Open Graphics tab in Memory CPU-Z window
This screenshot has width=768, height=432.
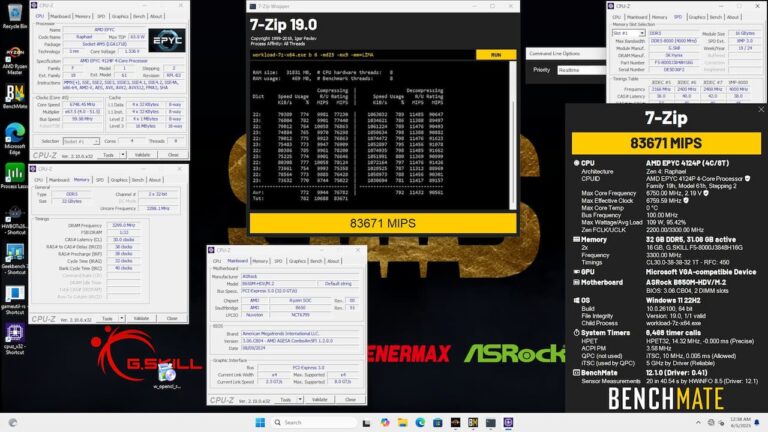[119, 180]
